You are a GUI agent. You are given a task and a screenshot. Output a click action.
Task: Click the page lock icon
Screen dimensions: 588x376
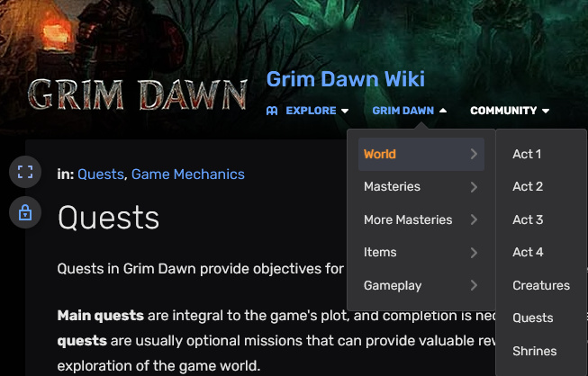[x=25, y=212]
